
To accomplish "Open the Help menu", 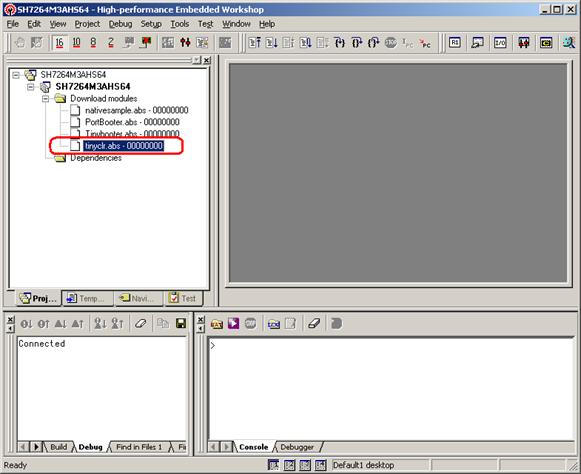I will tap(267, 24).
